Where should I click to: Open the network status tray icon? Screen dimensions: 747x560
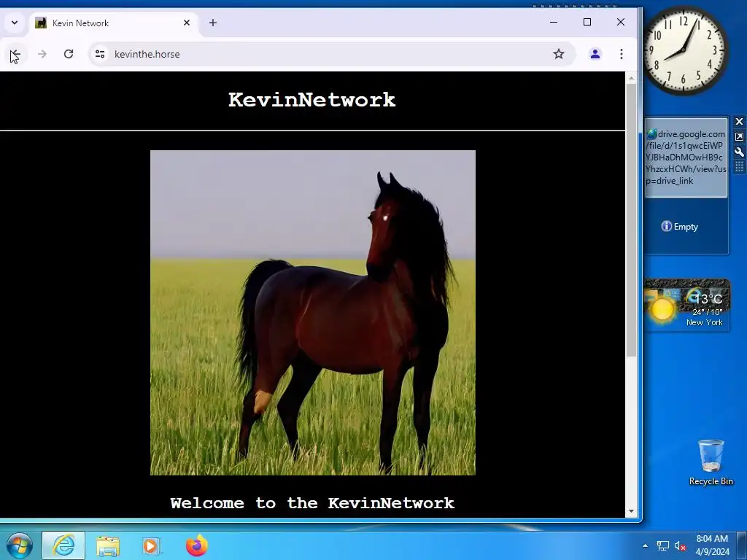click(x=662, y=545)
